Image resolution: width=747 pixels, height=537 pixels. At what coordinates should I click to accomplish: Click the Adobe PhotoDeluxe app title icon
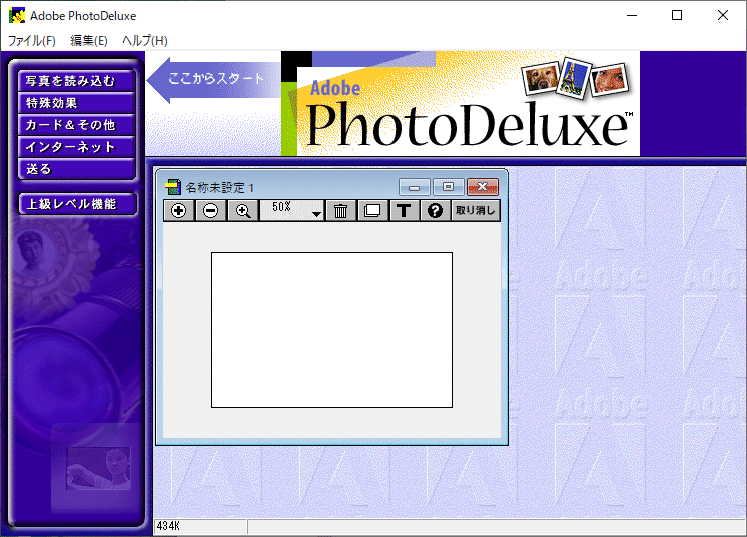coord(17,15)
